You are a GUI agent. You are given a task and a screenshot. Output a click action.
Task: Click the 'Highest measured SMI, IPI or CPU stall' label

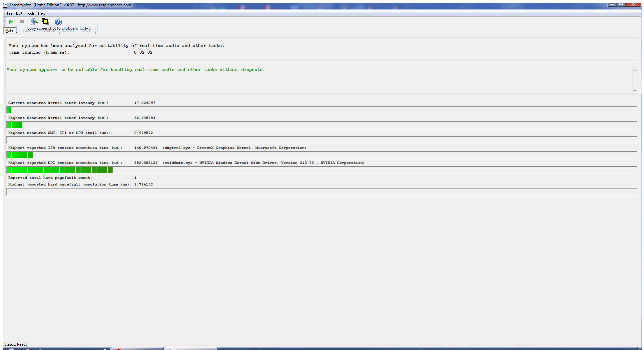coord(59,133)
